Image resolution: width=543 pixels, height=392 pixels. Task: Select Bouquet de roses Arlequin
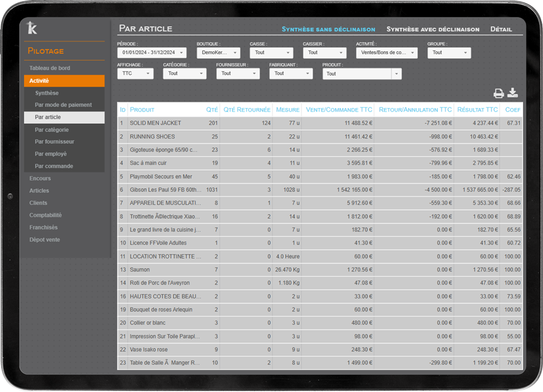point(161,309)
